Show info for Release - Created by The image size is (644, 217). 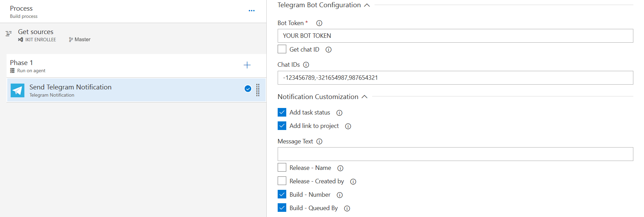(353, 182)
